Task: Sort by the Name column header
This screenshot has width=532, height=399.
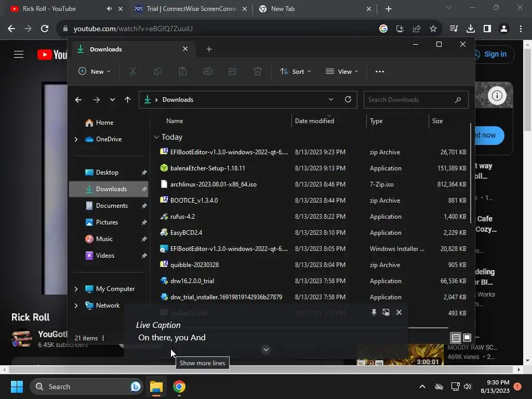Action: [x=175, y=121]
